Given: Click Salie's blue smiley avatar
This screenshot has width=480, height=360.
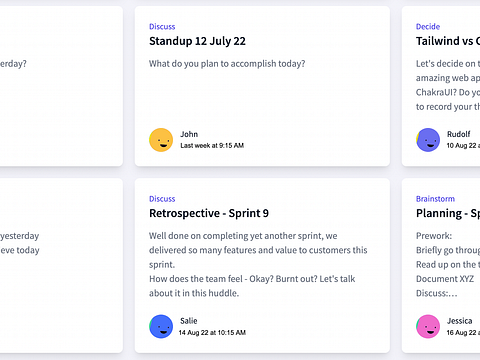Looking at the screenshot, I should coord(161,326).
